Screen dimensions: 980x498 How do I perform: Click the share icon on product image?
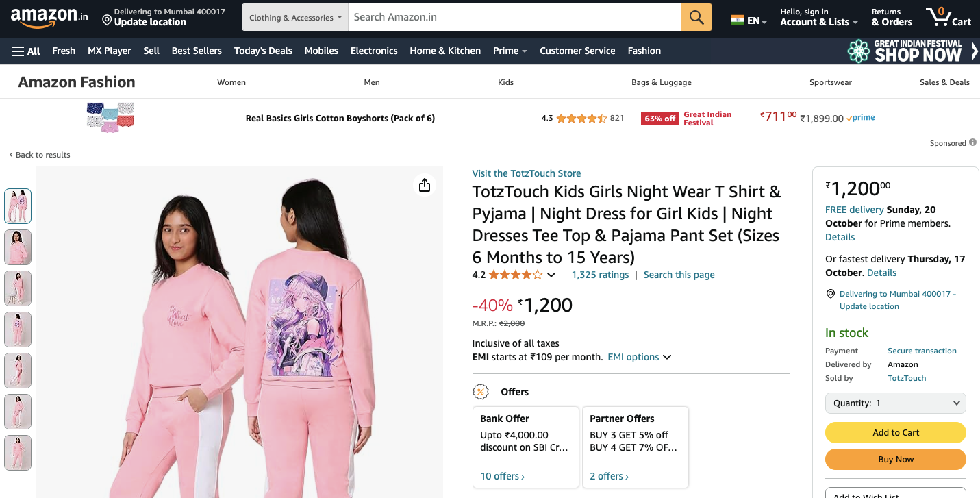[425, 185]
